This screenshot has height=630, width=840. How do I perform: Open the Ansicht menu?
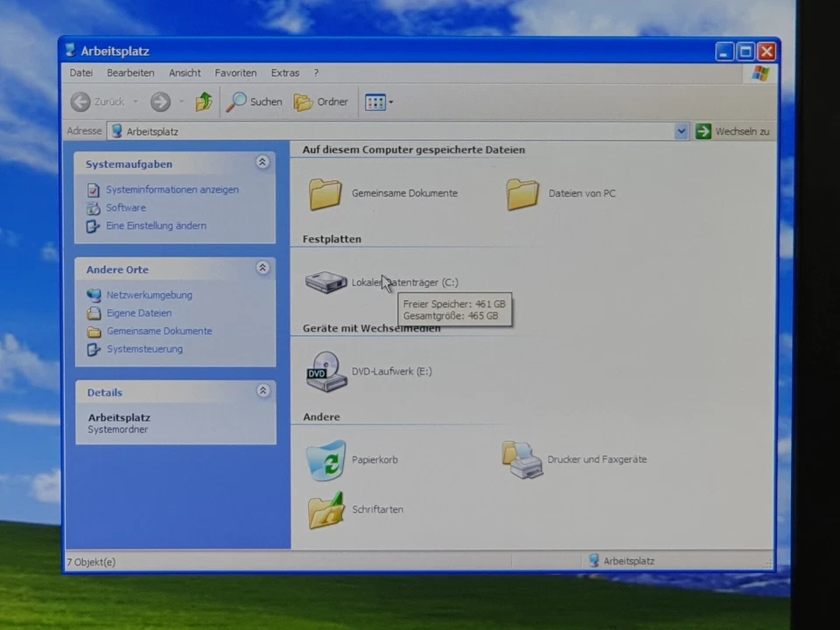(x=184, y=73)
